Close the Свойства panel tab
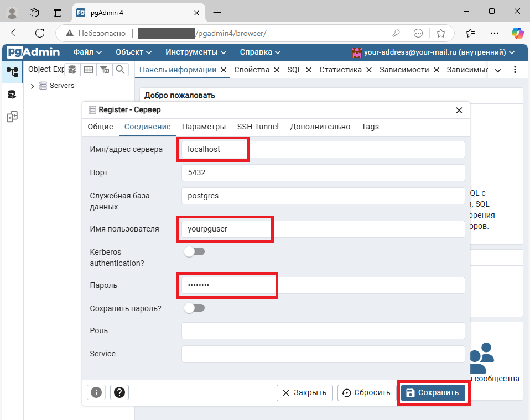 (277, 70)
